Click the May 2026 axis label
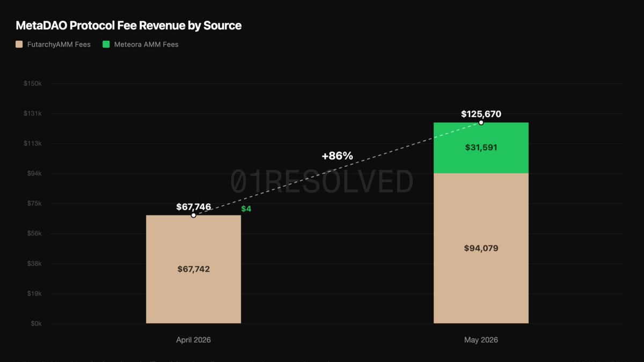 [x=481, y=340]
